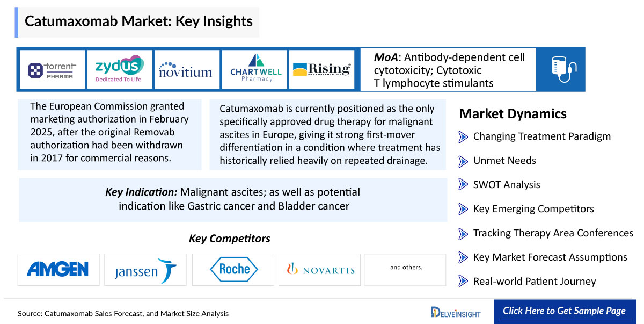Click the DelveInsight logo

(456, 312)
